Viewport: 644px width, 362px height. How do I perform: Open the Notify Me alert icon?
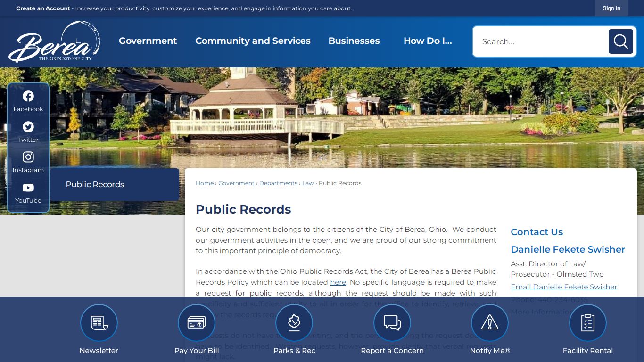tap(490, 323)
